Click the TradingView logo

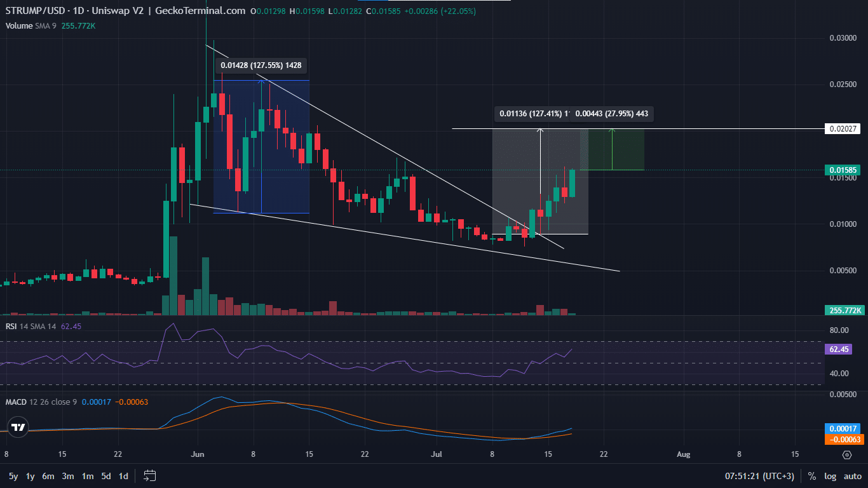tap(17, 427)
